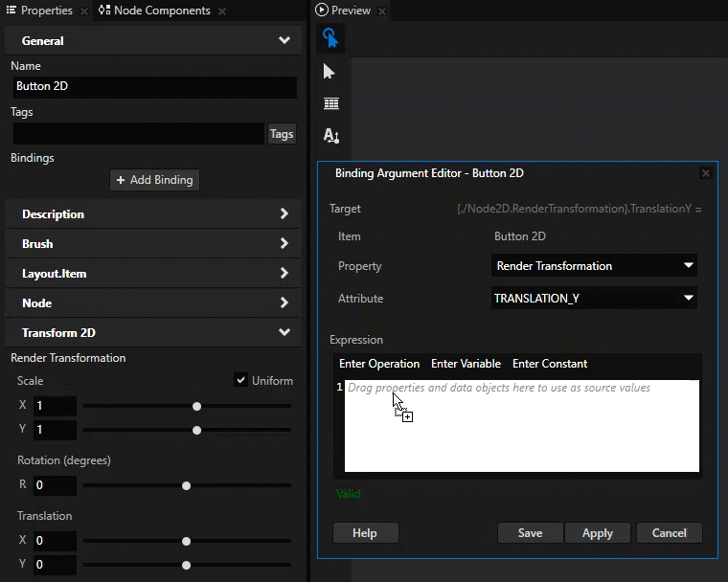Switch to the Node Components tab
The width and height of the screenshot is (728, 582).
(161, 11)
